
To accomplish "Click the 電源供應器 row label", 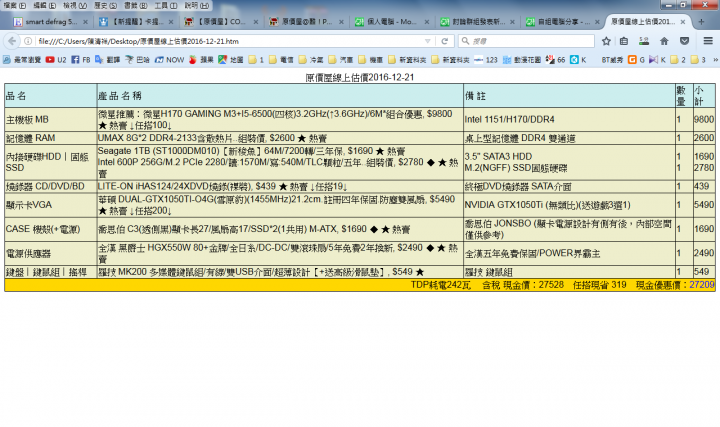I will pyautogui.click(x=28, y=253).
